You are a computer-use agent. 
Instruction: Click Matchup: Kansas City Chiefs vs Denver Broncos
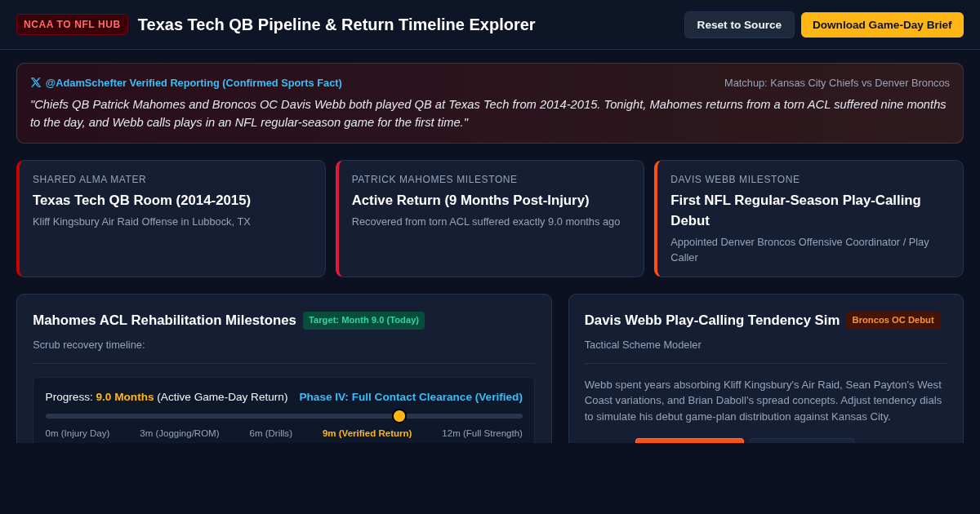pyautogui.click(x=837, y=82)
